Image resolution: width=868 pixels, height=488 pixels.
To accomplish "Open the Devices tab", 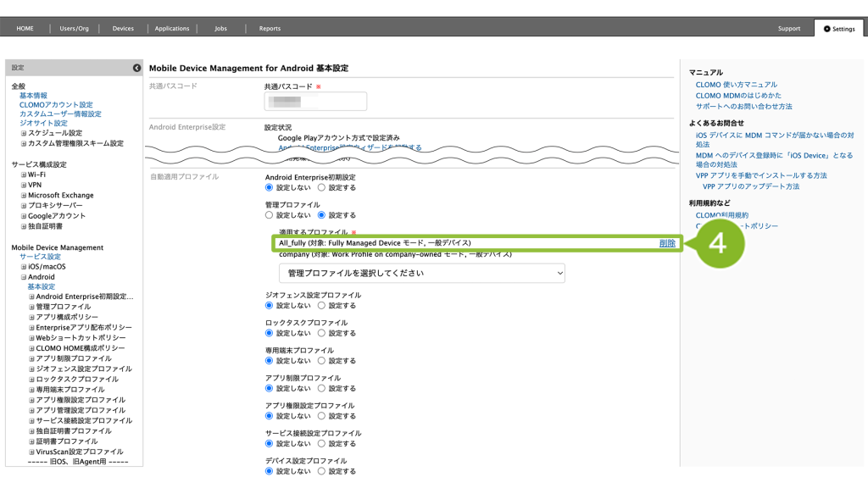I will (123, 29).
